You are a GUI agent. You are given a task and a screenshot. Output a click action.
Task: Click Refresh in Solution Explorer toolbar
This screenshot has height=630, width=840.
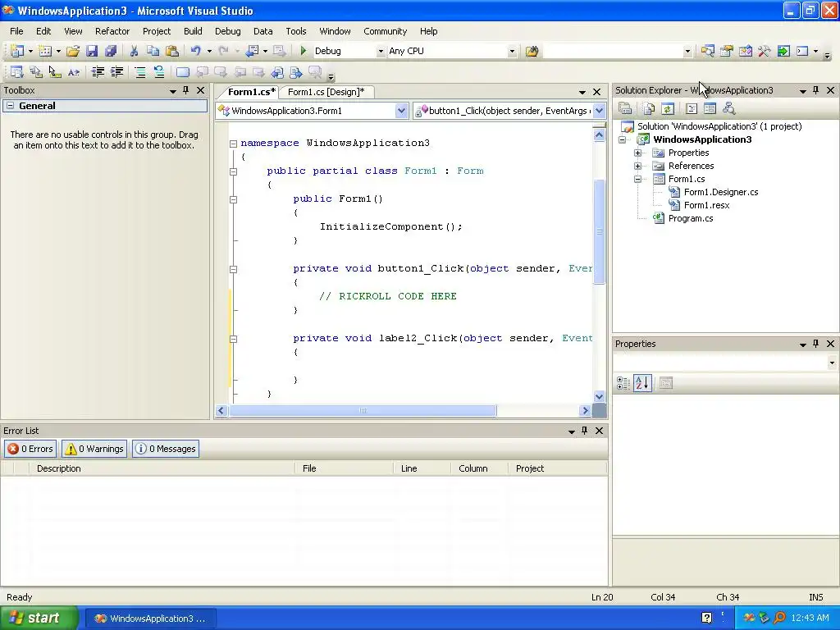click(668, 109)
